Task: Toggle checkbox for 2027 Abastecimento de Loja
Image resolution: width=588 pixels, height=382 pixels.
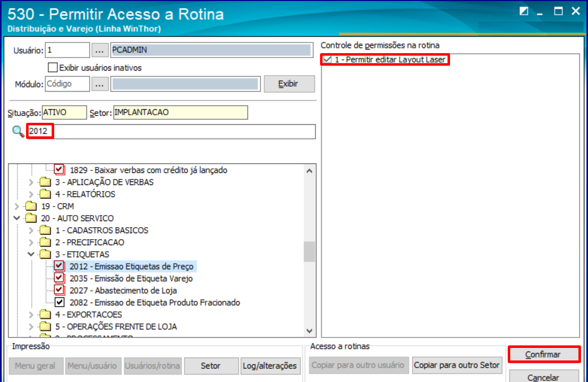Action: (59, 290)
